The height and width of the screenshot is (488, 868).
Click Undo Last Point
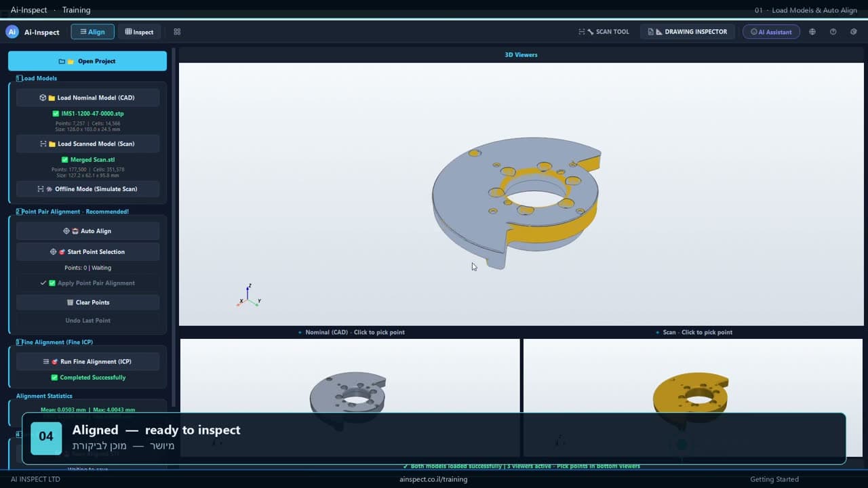coord(87,321)
